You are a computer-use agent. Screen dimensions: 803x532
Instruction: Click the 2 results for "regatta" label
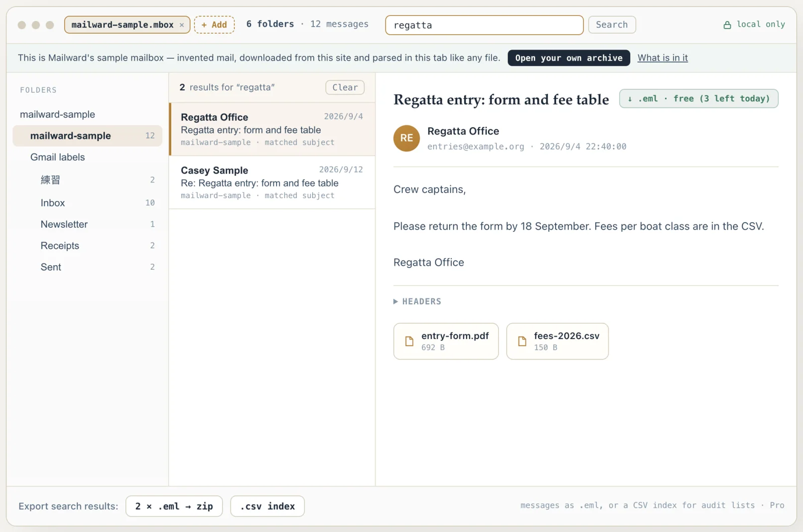pos(227,87)
